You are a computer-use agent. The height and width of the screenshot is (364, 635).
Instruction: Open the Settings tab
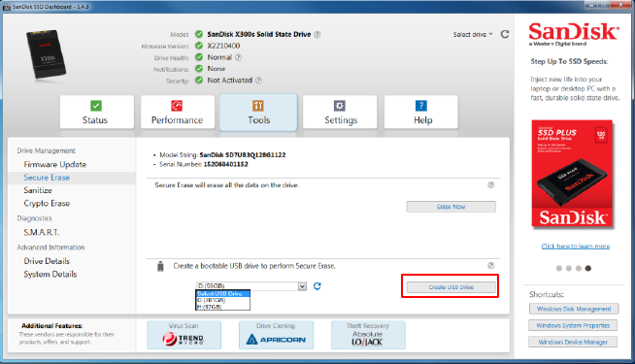tap(340, 113)
